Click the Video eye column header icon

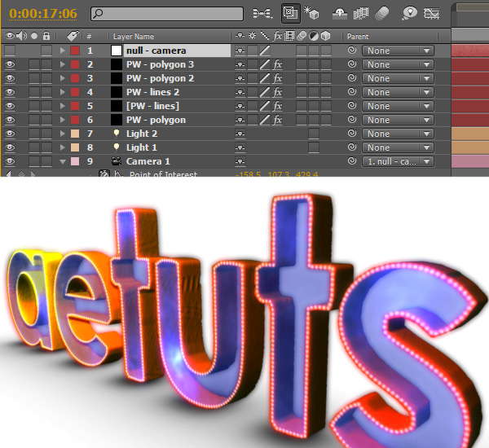[x=10, y=36]
